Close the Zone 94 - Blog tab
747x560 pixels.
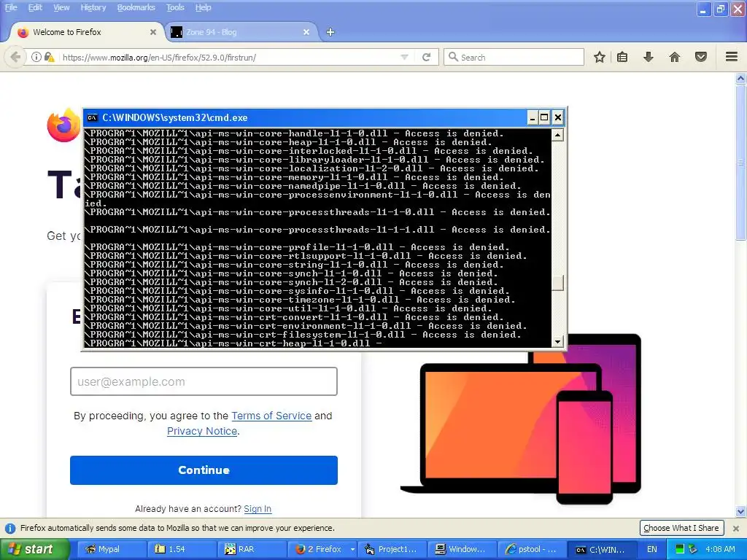(x=306, y=32)
